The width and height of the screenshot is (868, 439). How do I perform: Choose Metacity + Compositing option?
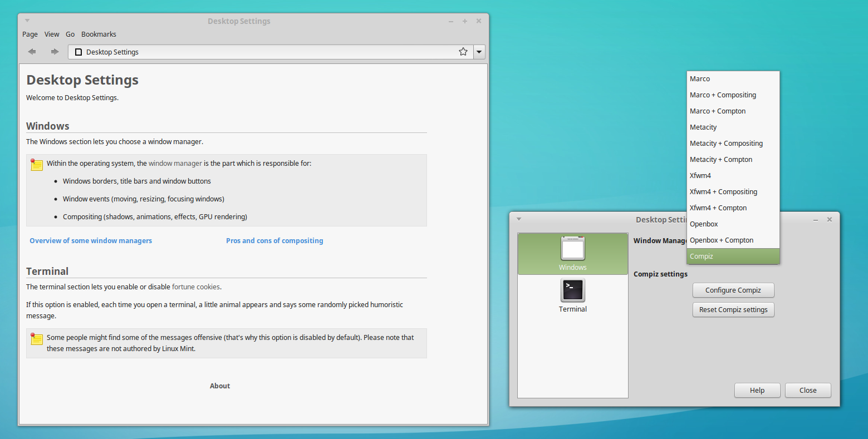pyautogui.click(x=733, y=144)
